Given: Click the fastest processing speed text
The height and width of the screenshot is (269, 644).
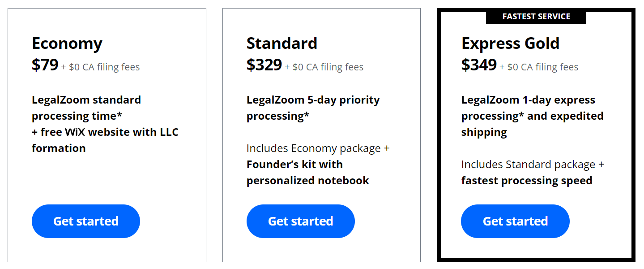Looking at the screenshot, I should click(x=527, y=181).
